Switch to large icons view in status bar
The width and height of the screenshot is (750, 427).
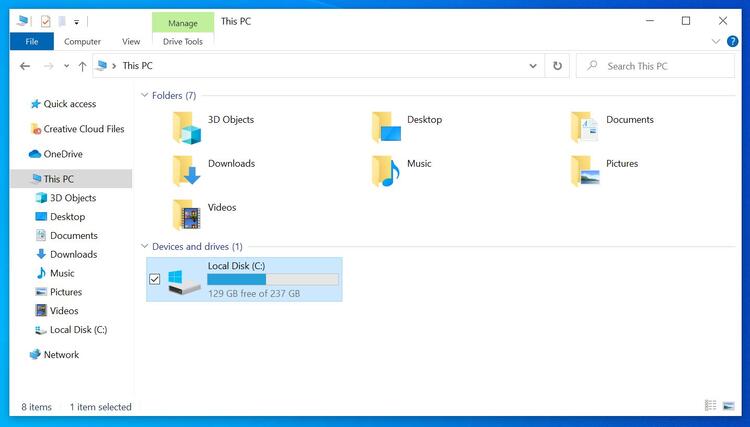[728, 405]
